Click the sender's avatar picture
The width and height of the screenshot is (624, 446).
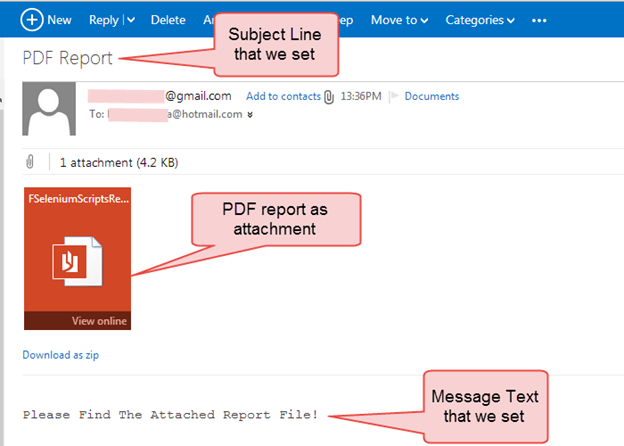coord(49,110)
